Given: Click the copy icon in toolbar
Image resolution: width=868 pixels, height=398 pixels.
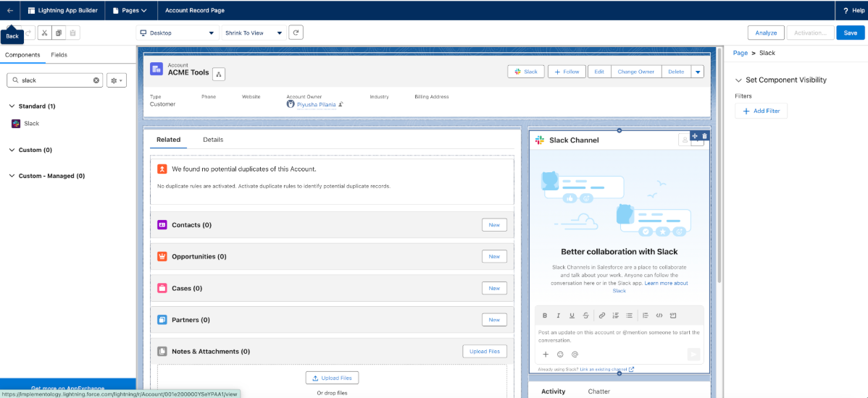Looking at the screenshot, I should [59, 33].
